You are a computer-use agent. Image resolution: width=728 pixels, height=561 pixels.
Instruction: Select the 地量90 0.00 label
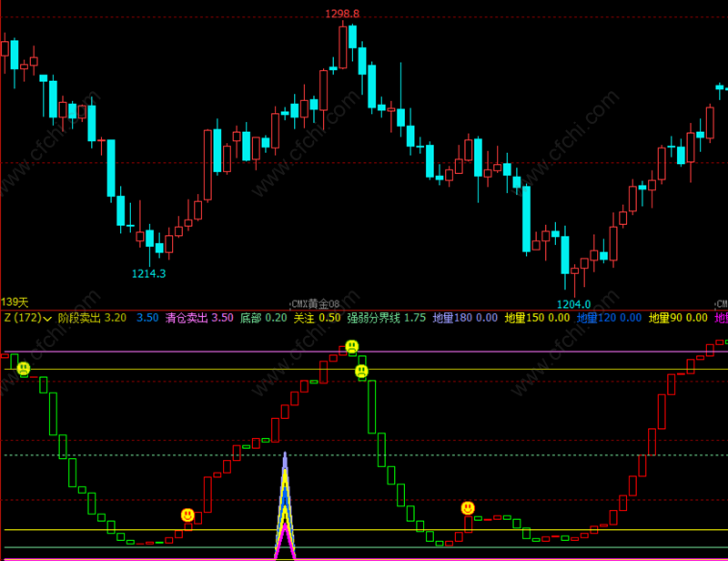click(x=678, y=318)
